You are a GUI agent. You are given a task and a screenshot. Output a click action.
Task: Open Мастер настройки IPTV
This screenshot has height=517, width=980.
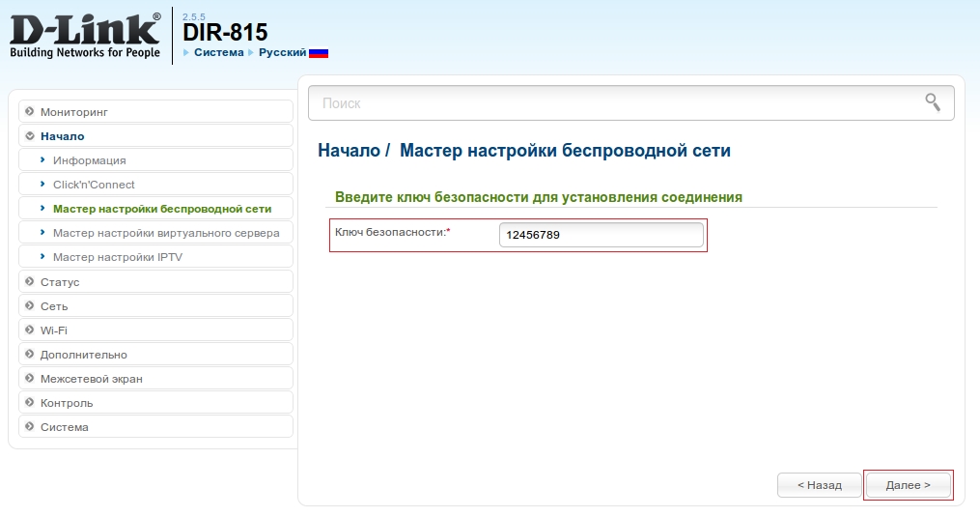point(118,257)
